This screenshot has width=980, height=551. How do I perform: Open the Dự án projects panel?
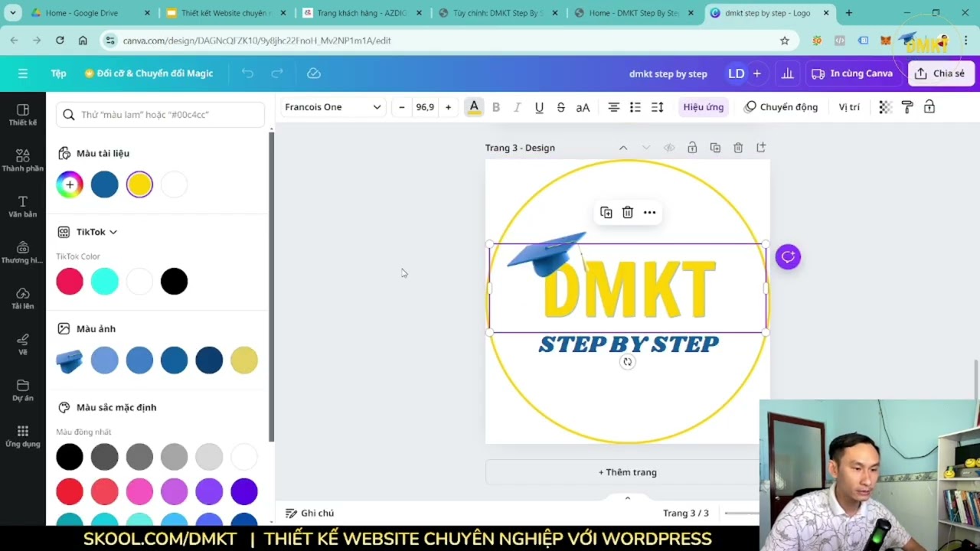click(23, 390)
